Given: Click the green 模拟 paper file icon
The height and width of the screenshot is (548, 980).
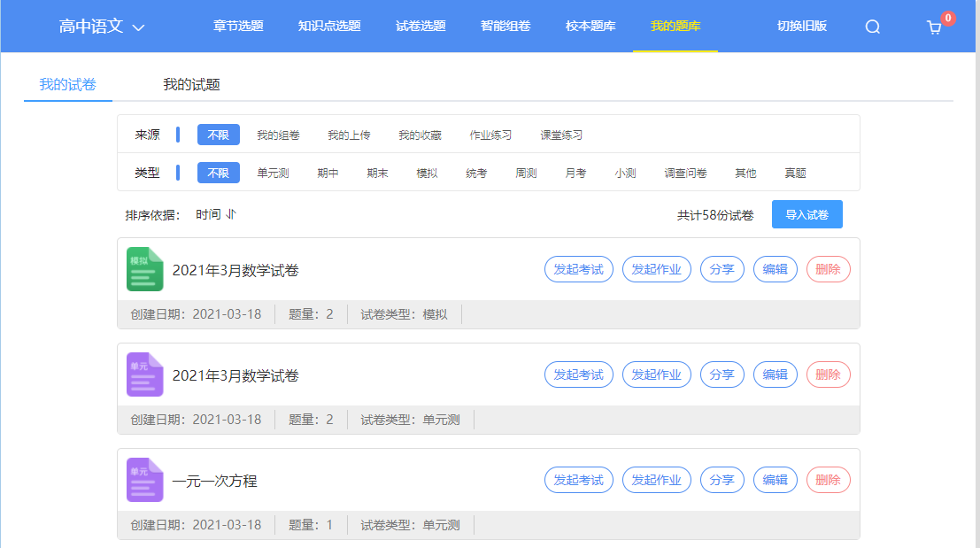Looking at the screenshot, I should tap(145, 269).
